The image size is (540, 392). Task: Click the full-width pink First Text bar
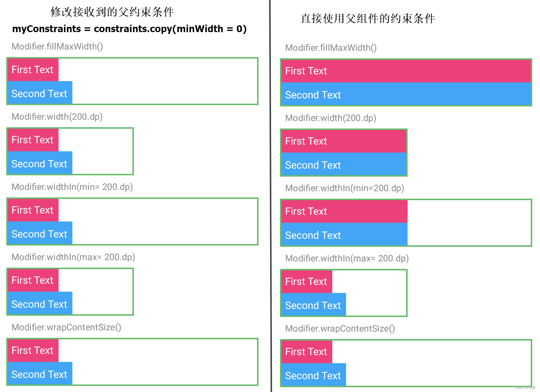click(x=406, y=71)
